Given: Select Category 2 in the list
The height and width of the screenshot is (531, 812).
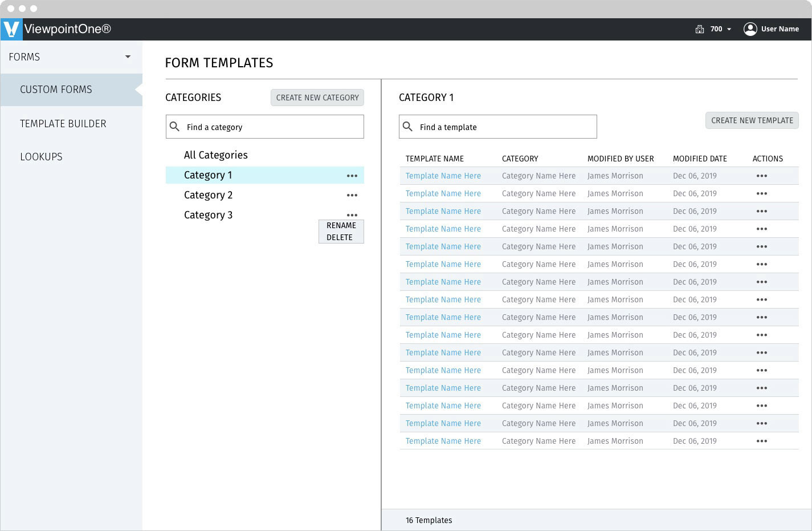Looking at the screenshot, I should 208,195.
